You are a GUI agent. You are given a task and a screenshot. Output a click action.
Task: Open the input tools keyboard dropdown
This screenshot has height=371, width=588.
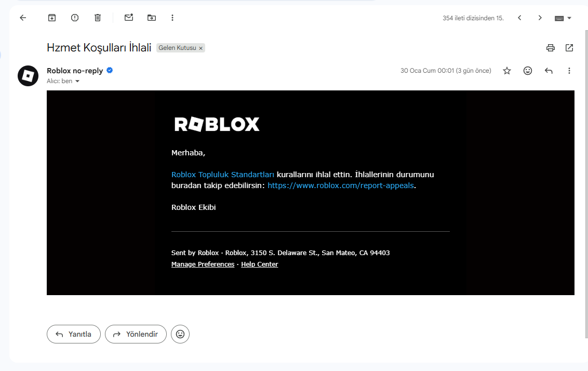pyautogui.click(x=563, y=18)
